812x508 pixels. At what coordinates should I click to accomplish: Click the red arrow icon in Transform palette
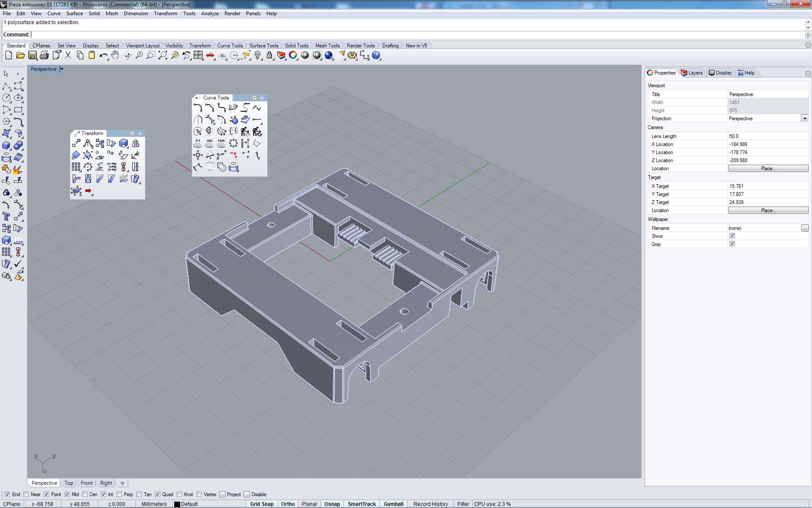click(88, 191)
